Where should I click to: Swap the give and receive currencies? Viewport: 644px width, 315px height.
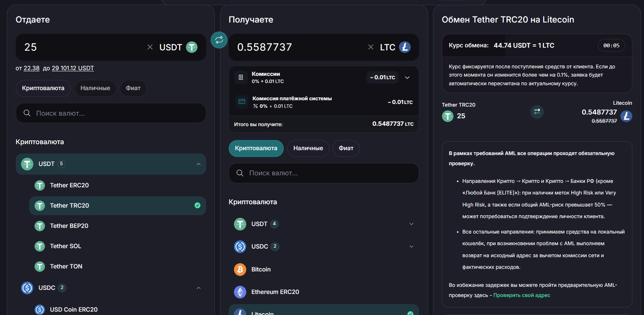219,40
